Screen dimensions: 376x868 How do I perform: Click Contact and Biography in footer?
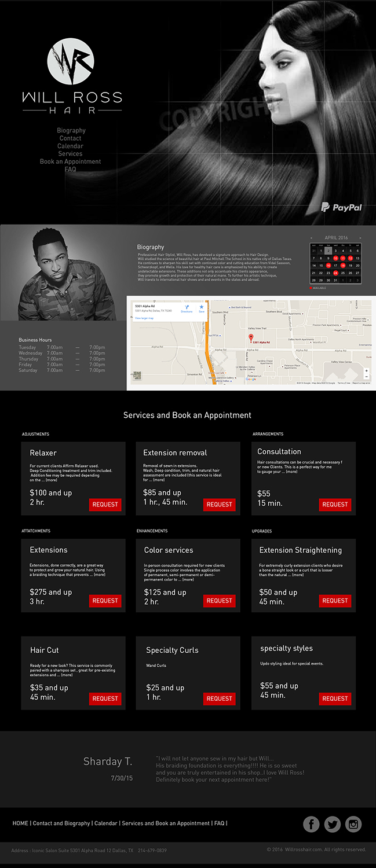click(61, 823)
